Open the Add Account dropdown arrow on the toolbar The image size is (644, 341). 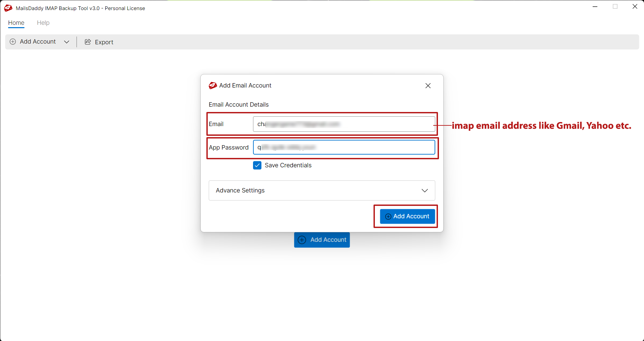tap(67, 42)
